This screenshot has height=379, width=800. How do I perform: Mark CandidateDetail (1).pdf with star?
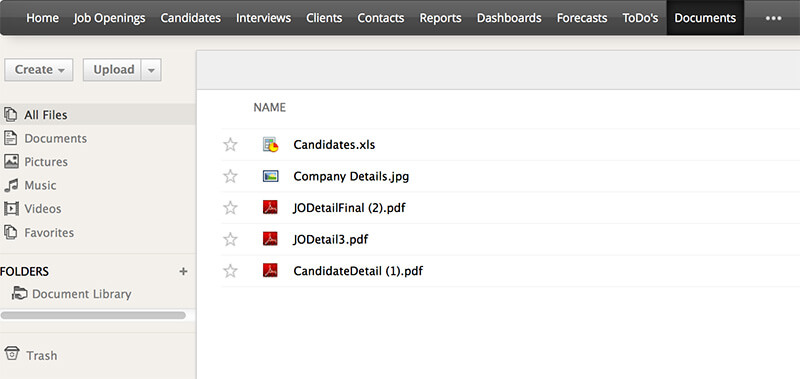click(x=231, y=271)
